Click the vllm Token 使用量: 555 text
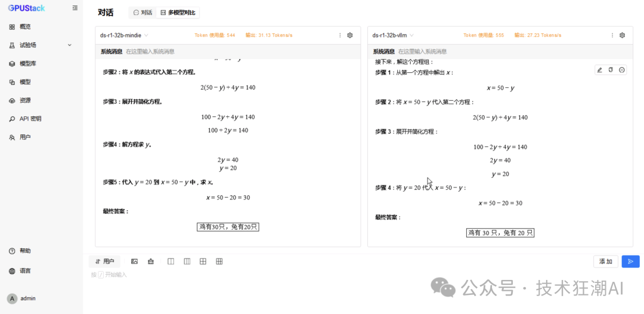The image size is (644, 314). click(484, 35)
